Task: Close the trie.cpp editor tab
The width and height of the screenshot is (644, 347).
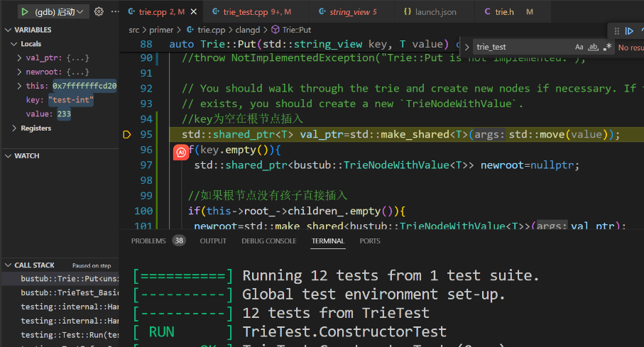Action: pos(193,12)
